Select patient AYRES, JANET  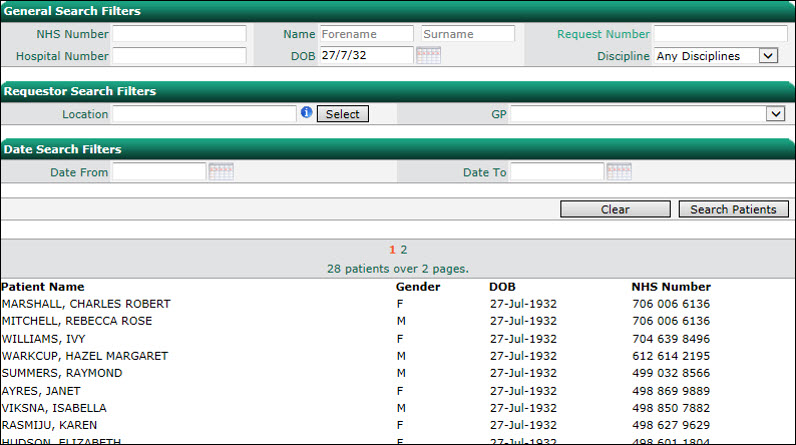coord(41,391)
